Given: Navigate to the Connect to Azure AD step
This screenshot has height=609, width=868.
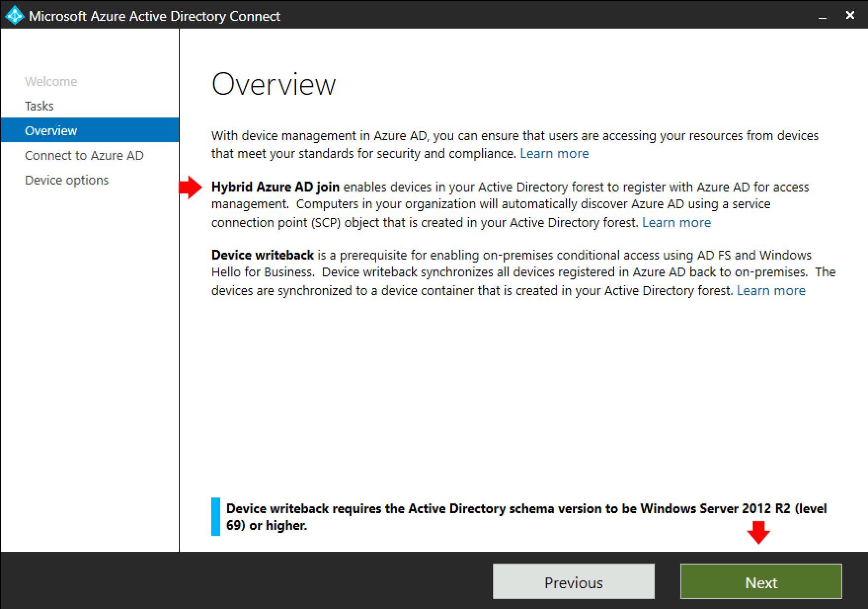Looking at the screenshot, I should click(x=84, y=155).
